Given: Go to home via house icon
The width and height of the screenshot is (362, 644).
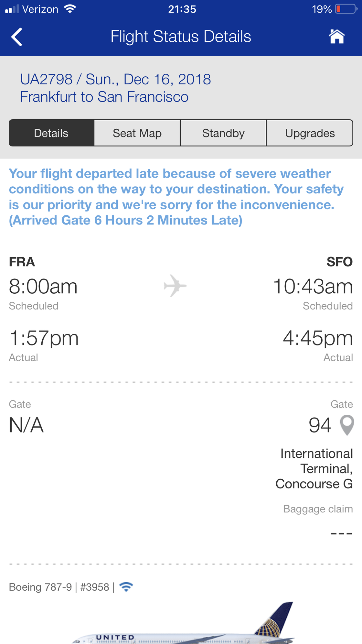Looking at the screenshot, I should (337, 36).
